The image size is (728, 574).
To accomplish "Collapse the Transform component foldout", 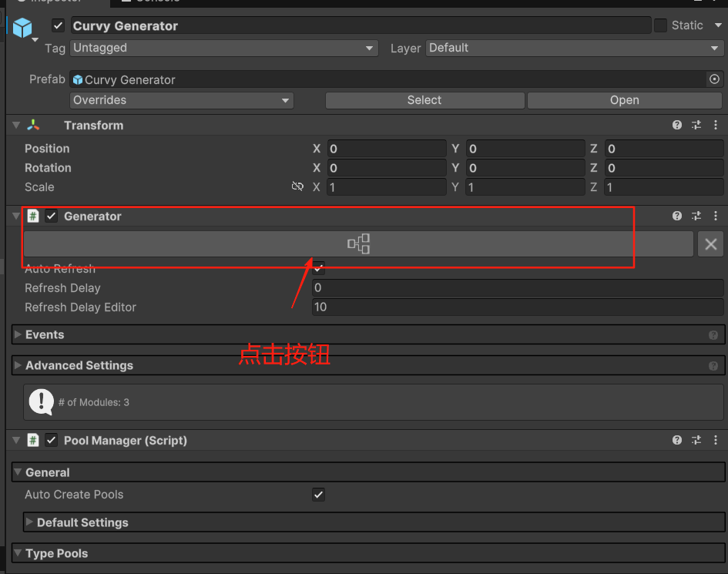I will (16, 126).
